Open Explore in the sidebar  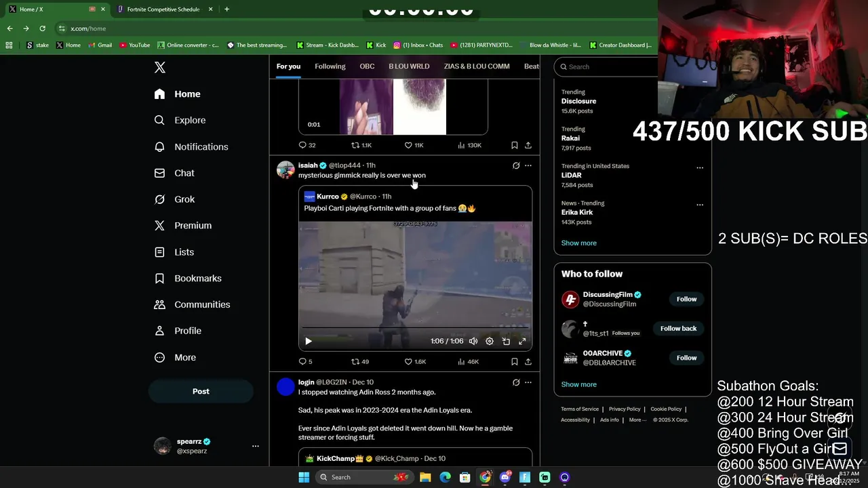coord(180,120)
